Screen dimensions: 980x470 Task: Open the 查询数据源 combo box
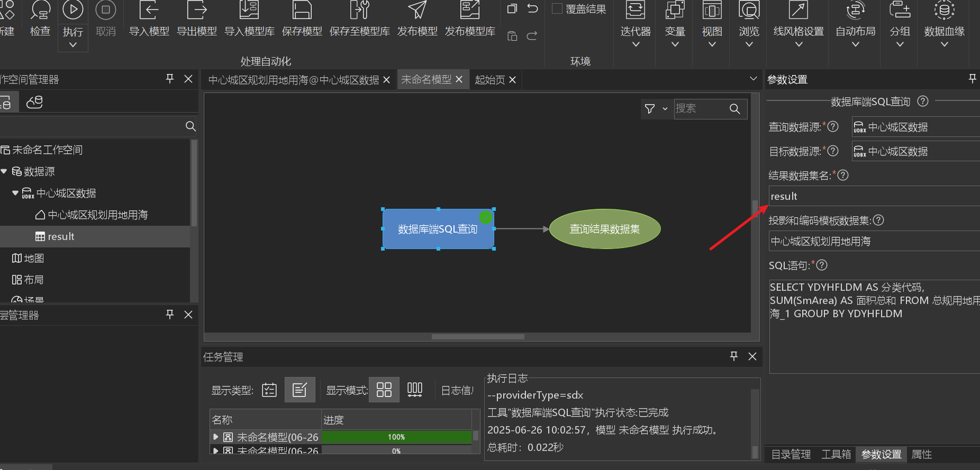click(915, 127)
